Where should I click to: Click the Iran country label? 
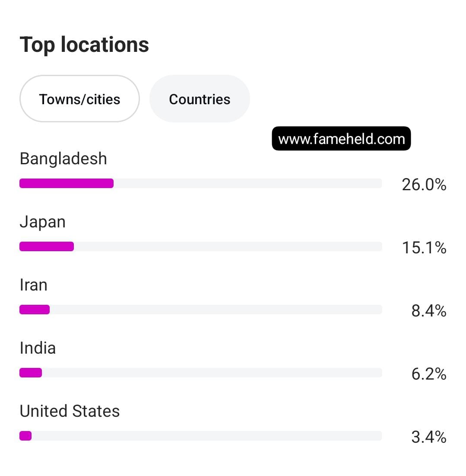(33, 285)
